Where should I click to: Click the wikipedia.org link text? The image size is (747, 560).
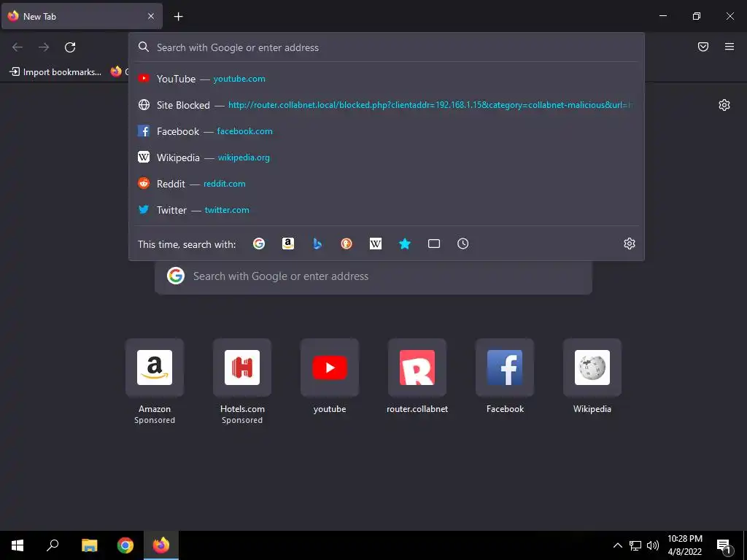(x=244, y=157)
